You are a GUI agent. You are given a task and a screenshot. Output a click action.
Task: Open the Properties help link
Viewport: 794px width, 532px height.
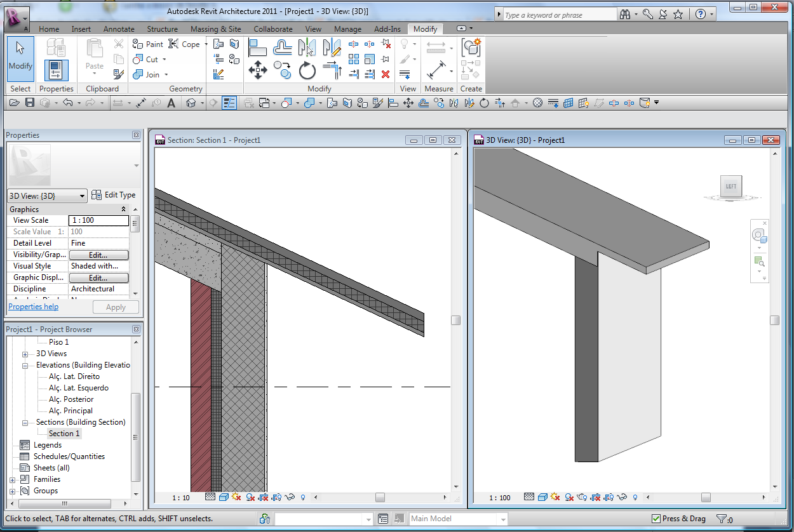(33, 307)
